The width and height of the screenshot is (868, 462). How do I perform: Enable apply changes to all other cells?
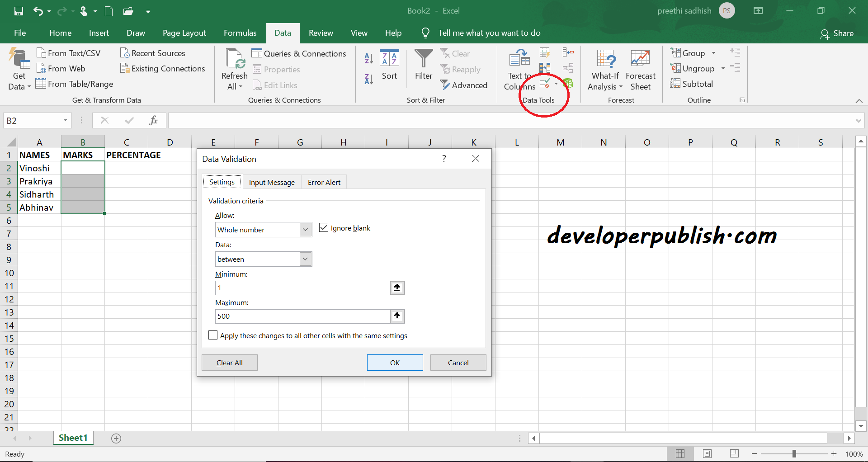tap(213, 335)
